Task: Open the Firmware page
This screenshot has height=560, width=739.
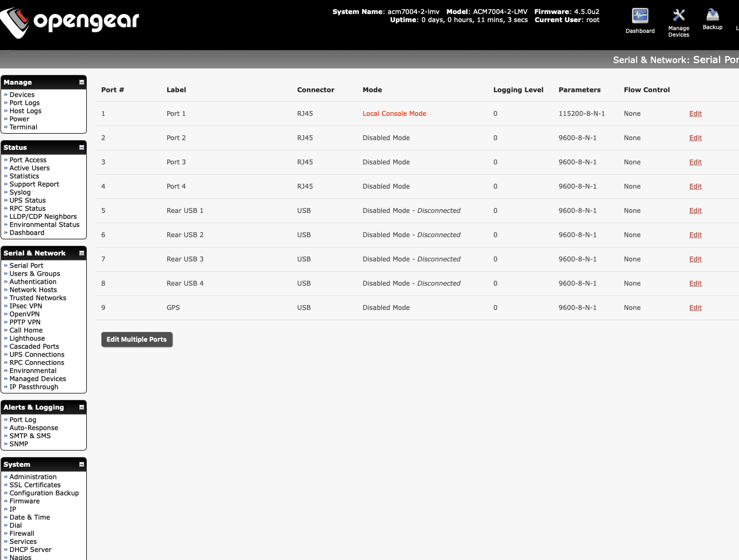Action: [x=24, y=501]
